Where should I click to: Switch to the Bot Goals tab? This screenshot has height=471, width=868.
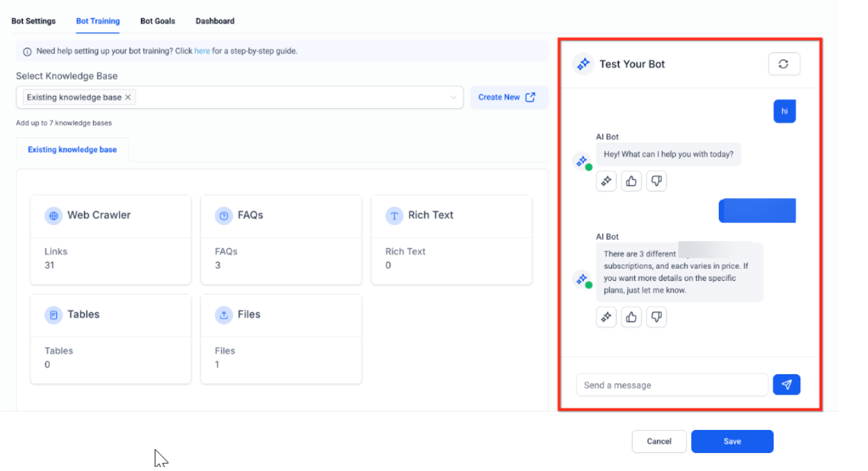click(157, 21)
